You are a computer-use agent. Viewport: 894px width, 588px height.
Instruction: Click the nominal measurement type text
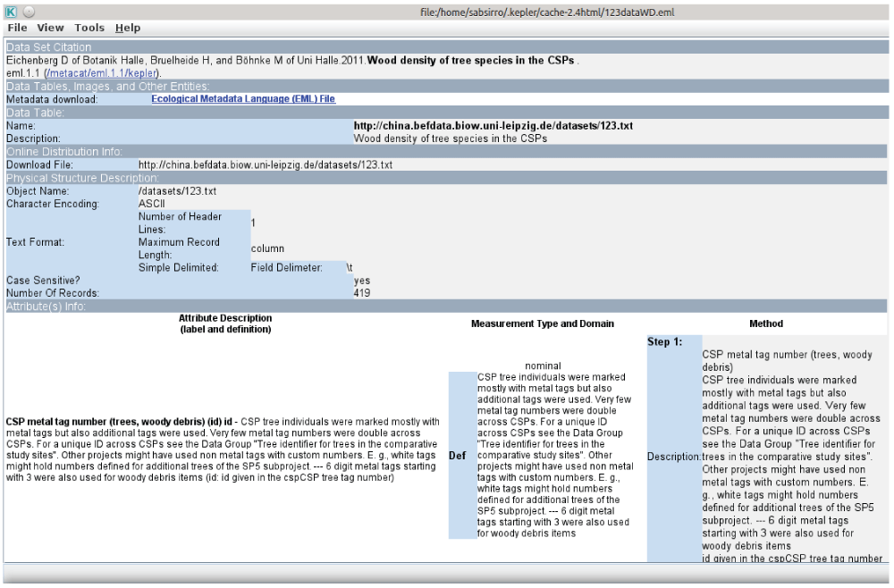click(543, 365)
